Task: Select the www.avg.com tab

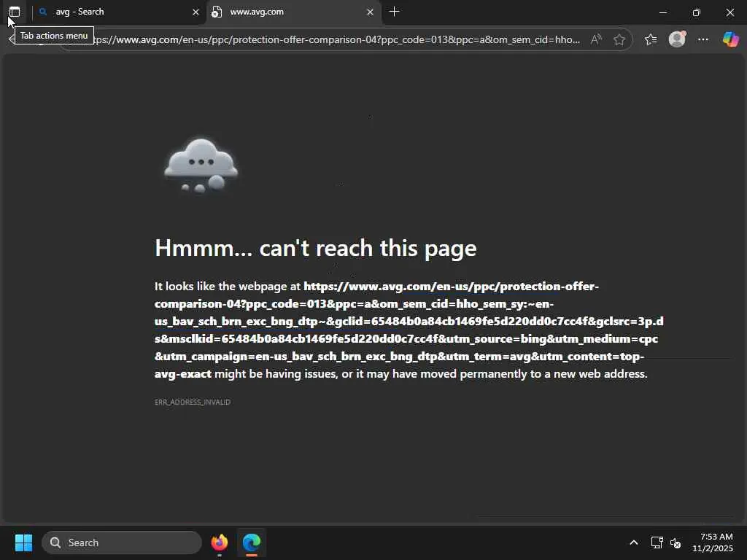Action: click(x=293, y=12)
